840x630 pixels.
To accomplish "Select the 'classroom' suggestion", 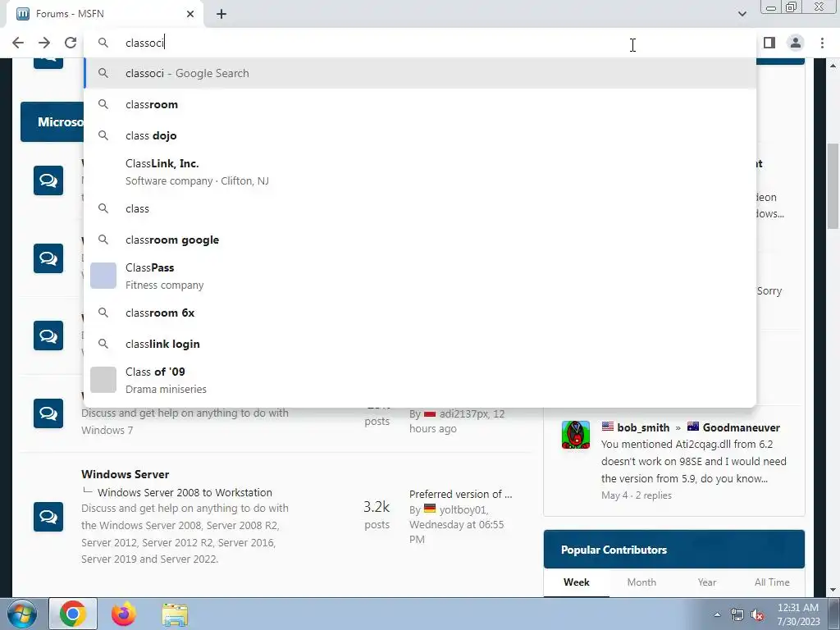I will [x=420, y=104].
